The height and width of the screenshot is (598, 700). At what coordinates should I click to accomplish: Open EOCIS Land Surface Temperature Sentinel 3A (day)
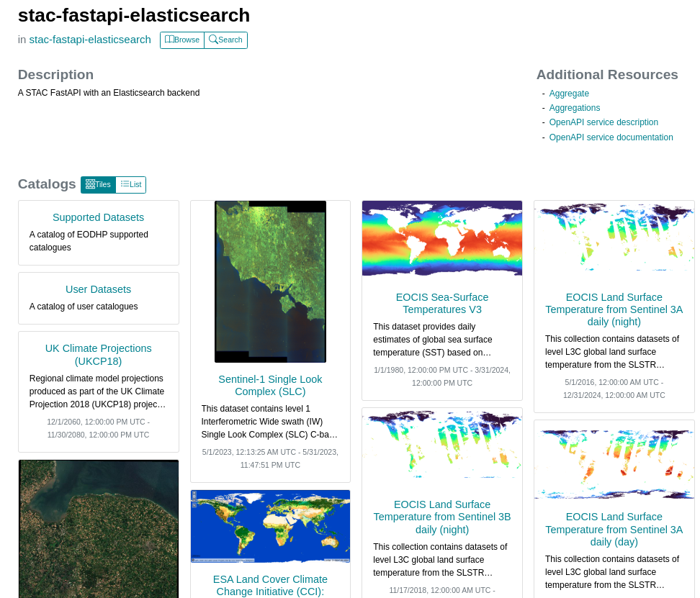(x=614, y=530)
